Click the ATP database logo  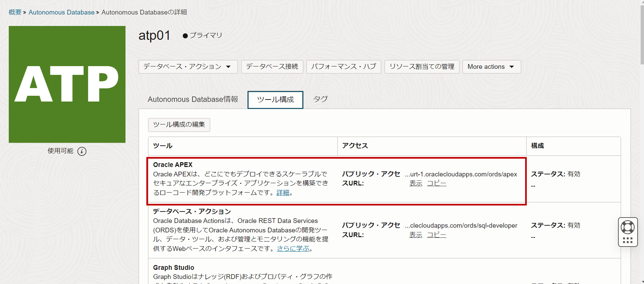point(67,84)
